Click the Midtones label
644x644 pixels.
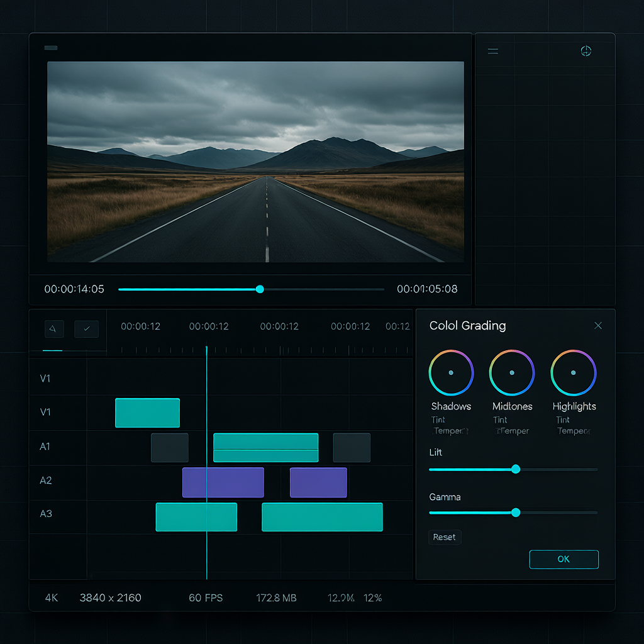tap(512, 406)
